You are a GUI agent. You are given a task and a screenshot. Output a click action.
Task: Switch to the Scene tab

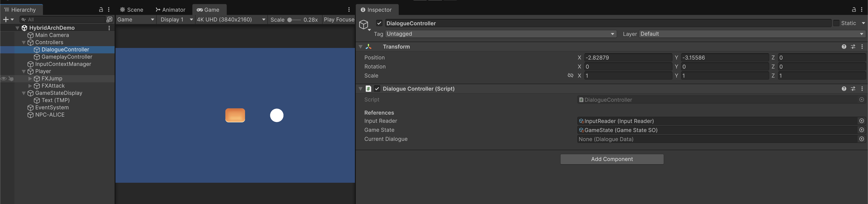[x=132, y=10]
